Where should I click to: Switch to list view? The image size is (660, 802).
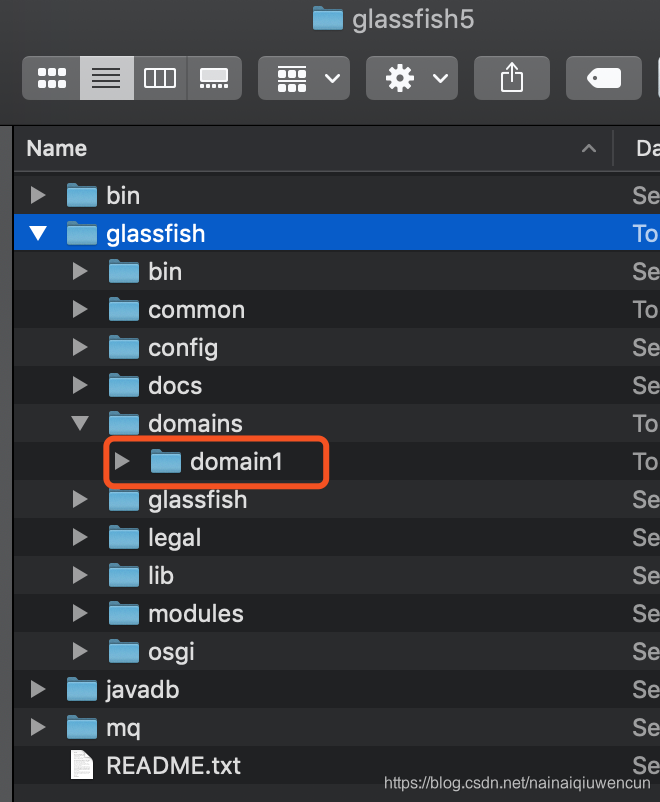tap(106, 78)
